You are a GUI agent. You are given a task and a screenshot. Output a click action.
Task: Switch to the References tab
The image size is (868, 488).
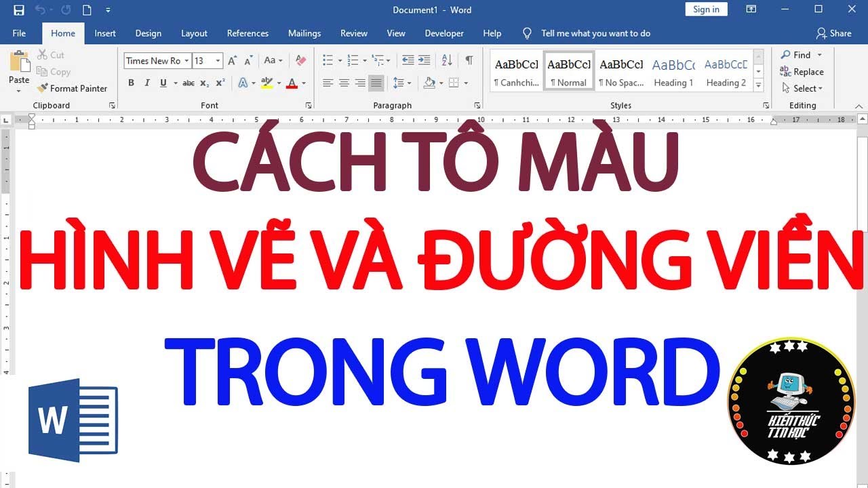tap(248, 33)
